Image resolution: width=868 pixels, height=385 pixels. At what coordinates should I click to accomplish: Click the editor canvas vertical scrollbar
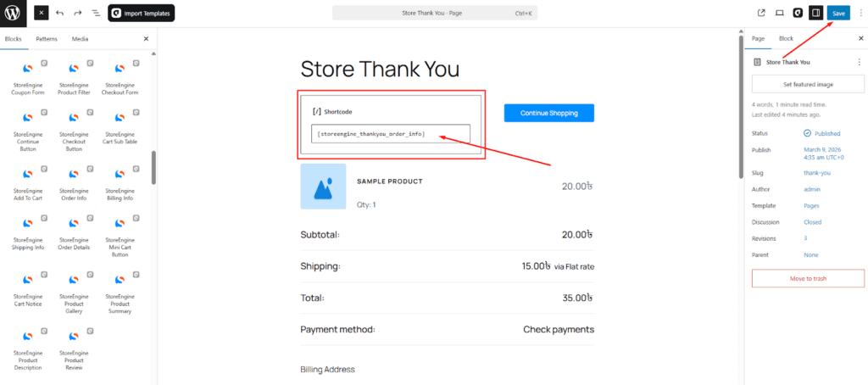coord(741,105)
